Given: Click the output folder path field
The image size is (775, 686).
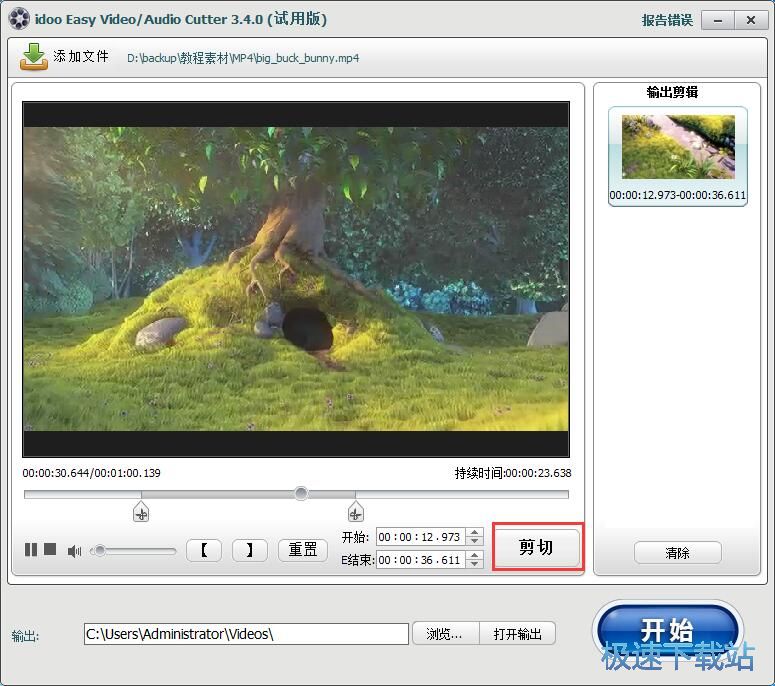Looking at the screenshot, I should pyautogui.click(x=246, y=634).
